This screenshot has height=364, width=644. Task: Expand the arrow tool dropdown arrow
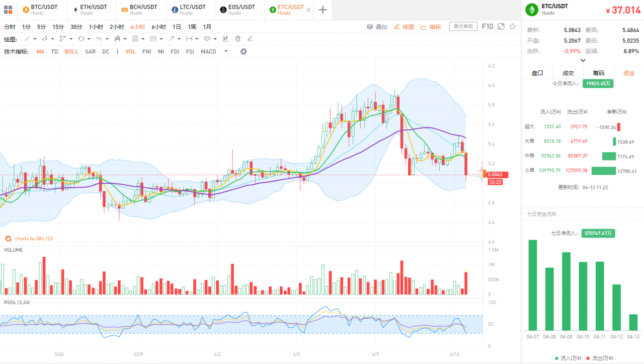179,39
